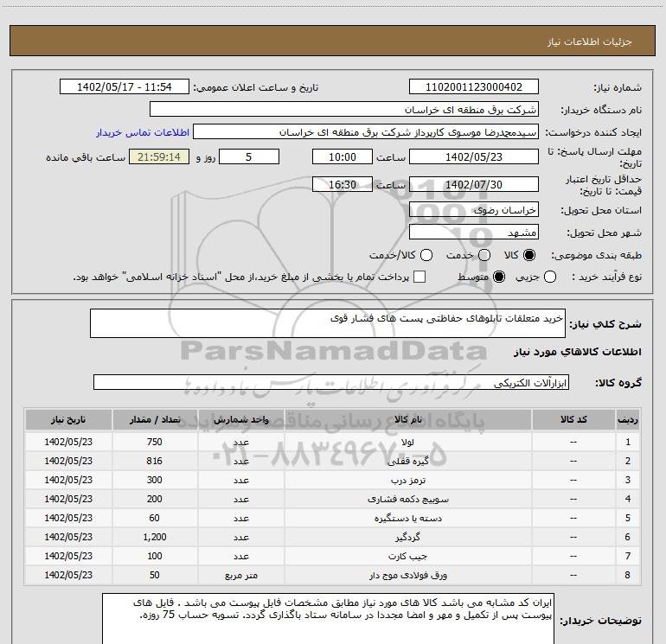Click the buyer organization name field
Screen dimensions: 666x644
coord(344,110)
